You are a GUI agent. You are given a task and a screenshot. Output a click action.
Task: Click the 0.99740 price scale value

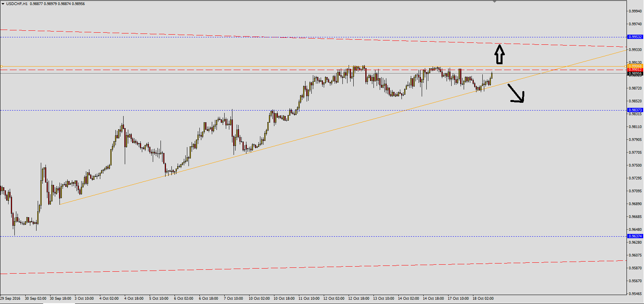tap(635, 24)
